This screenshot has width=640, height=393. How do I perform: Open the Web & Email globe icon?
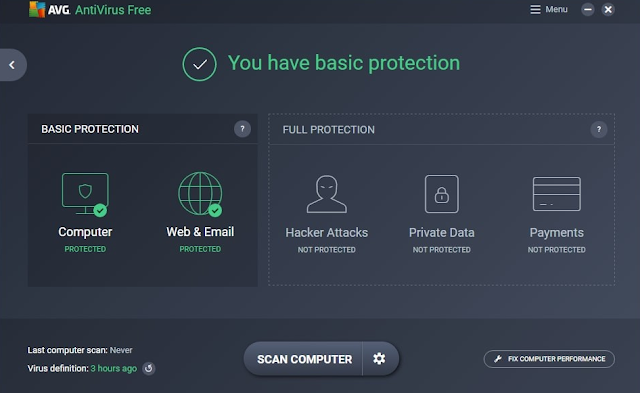(200, 194)
